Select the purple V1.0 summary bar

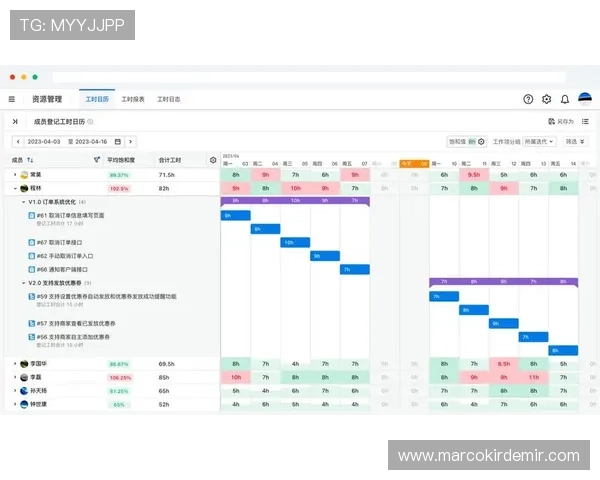coord(295,201)
